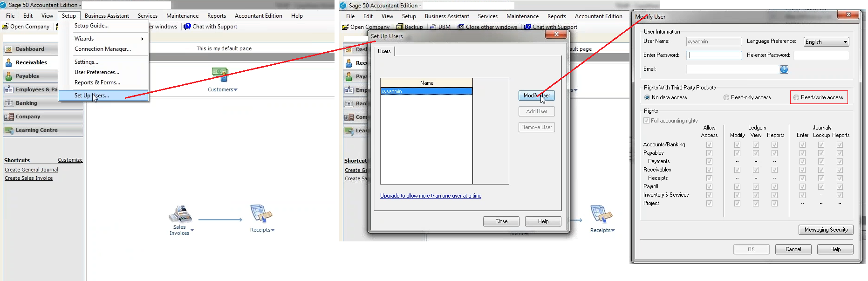The height and width of the screenshot is (281, 868).
Task: Choose Setup Guide... from the Setup menu
Action: tap(103, 26)
